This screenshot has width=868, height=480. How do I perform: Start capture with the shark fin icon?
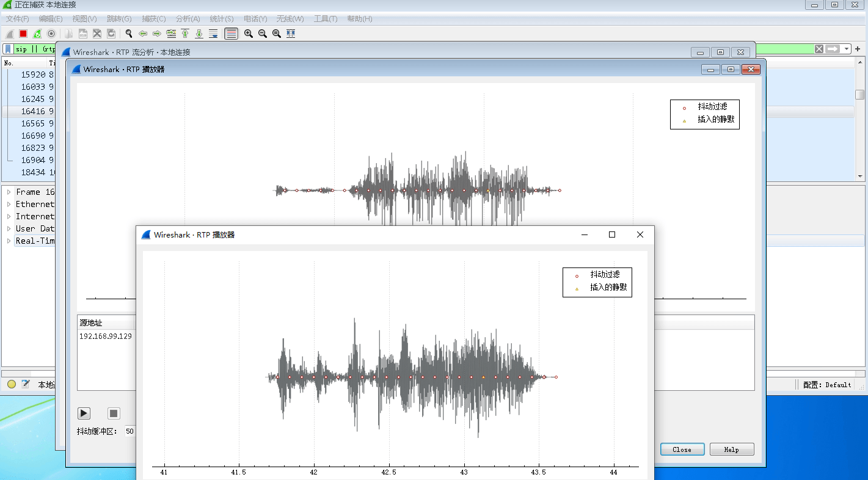click(x=10, y=34)
